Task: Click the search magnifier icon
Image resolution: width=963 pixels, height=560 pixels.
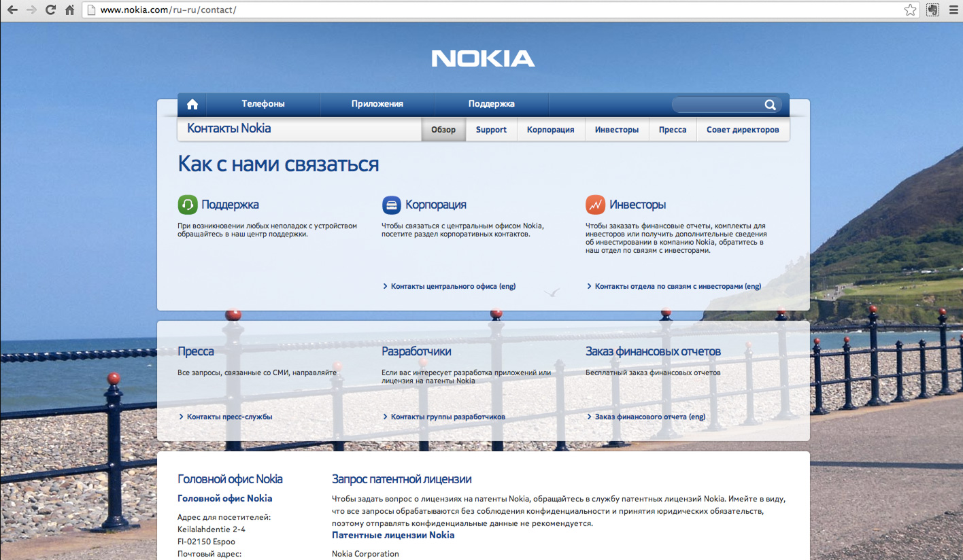Action: (x=770, y=105)
